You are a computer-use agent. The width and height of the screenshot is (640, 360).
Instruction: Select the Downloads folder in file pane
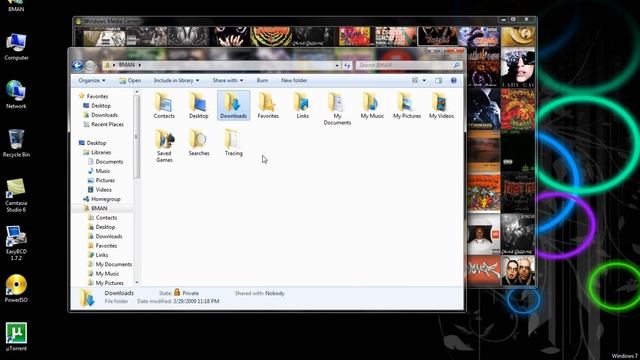click(x=233, y=105)
